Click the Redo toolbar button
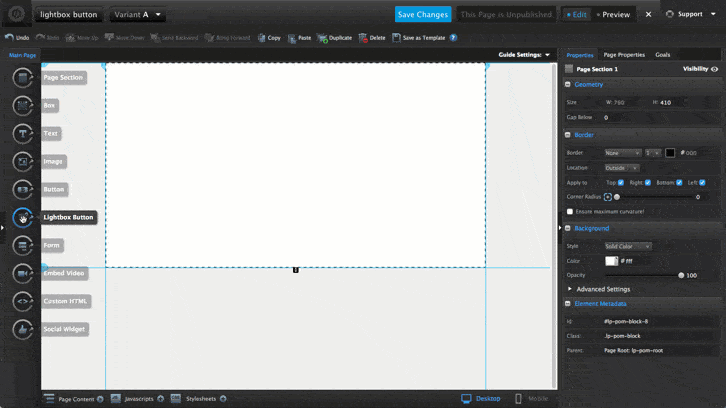726x408 pixels. 48,38
